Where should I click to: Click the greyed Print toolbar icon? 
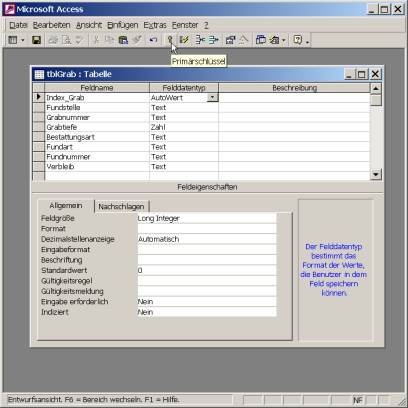click(x=53, y=40)
